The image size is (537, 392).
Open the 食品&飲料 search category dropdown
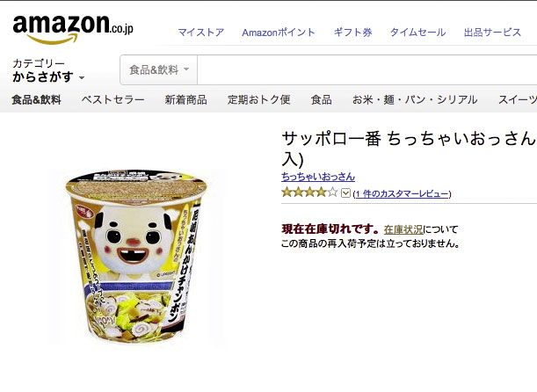159,69
